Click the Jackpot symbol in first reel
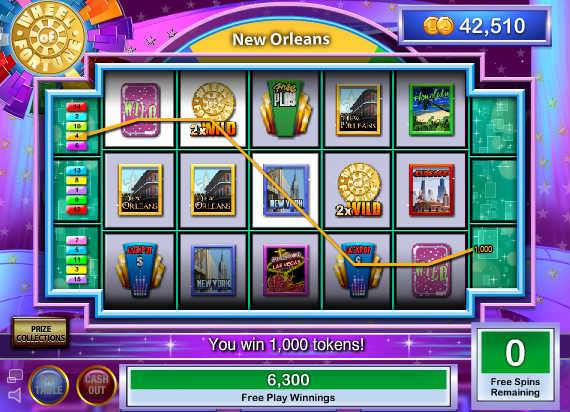This screenshot has width=570, height=412. [140, 269]
